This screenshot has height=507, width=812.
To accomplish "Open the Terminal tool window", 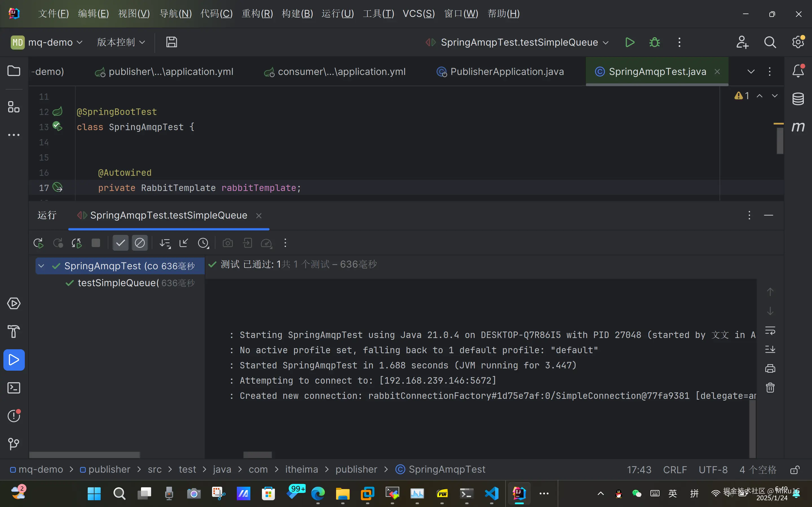I will (14, 388).
